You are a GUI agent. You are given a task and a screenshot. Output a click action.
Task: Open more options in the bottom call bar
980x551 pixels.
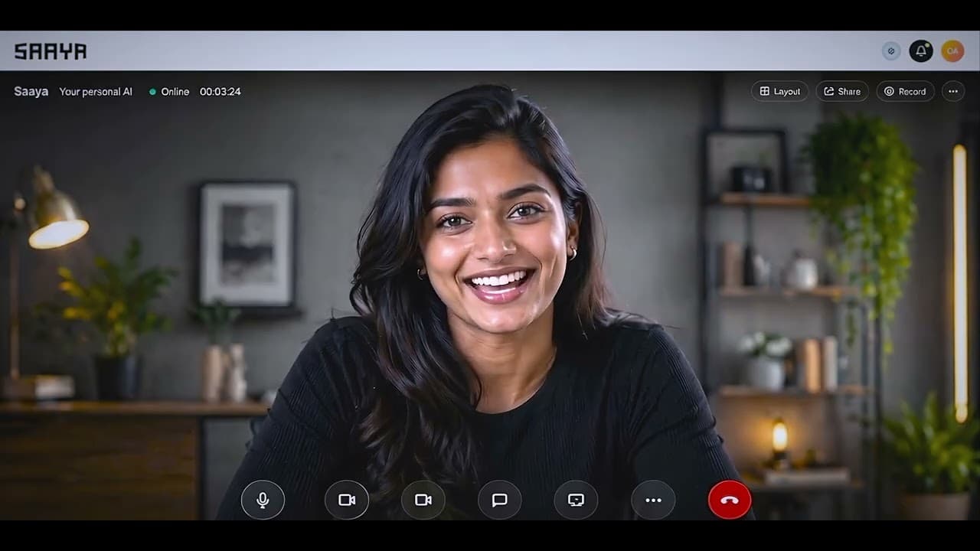pyautogui.click(x=653, y=500)
